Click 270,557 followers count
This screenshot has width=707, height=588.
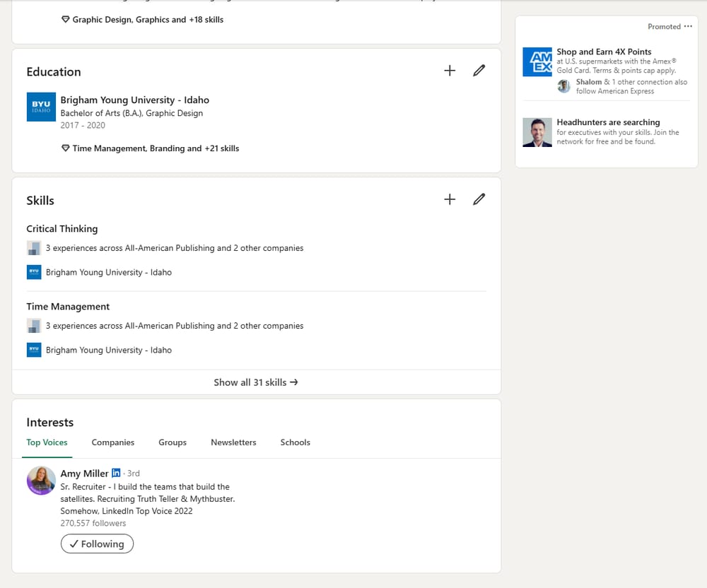click(x=93, y=523)
